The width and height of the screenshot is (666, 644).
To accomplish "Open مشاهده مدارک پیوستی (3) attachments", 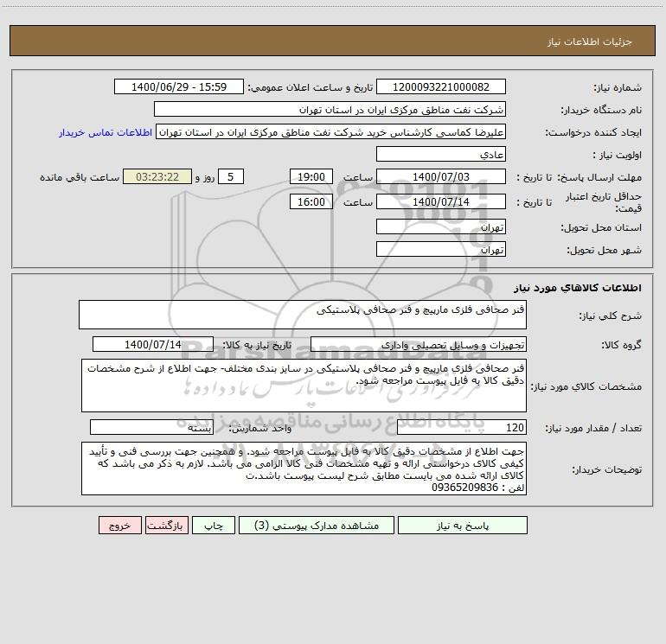I will pyautogui.click(x=317, y=525).
